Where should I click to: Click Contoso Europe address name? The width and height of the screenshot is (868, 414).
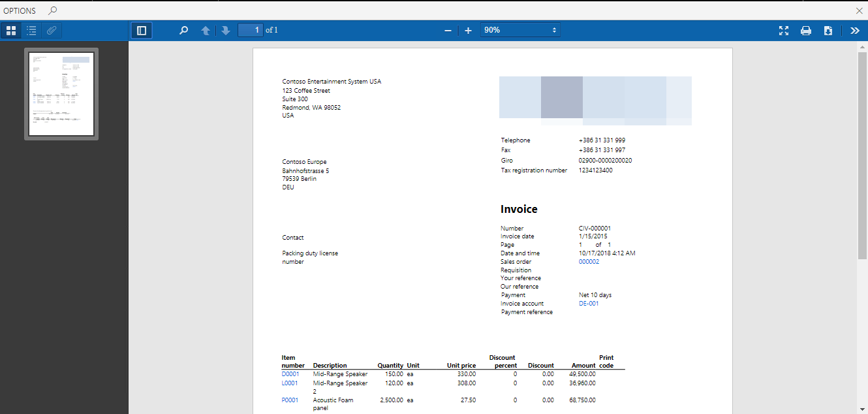(x=304, y=162)
